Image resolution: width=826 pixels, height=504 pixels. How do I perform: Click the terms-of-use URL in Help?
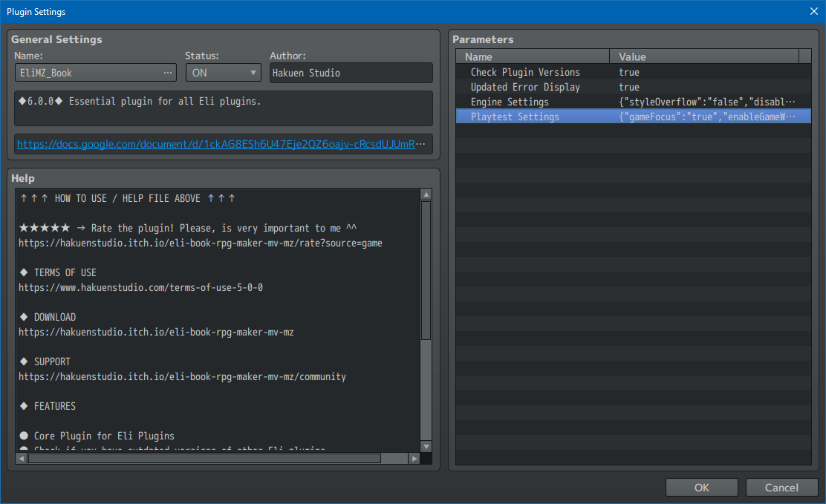tap(140, 287)
